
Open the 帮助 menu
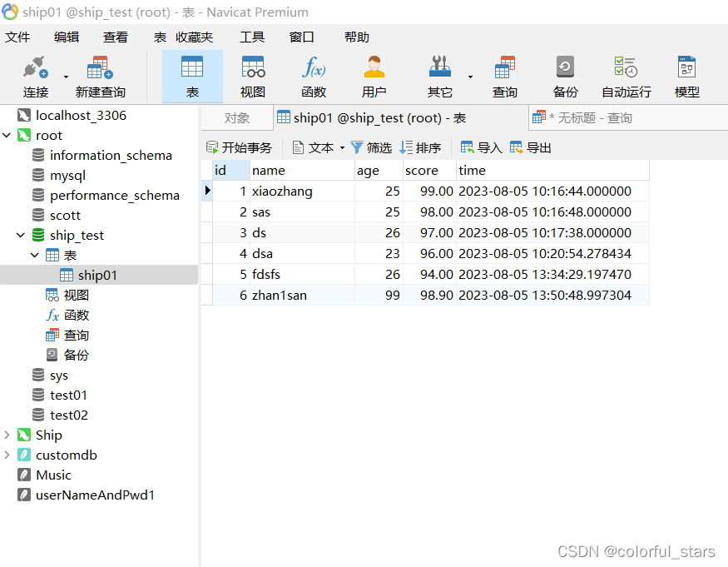(x=357, y=37)
